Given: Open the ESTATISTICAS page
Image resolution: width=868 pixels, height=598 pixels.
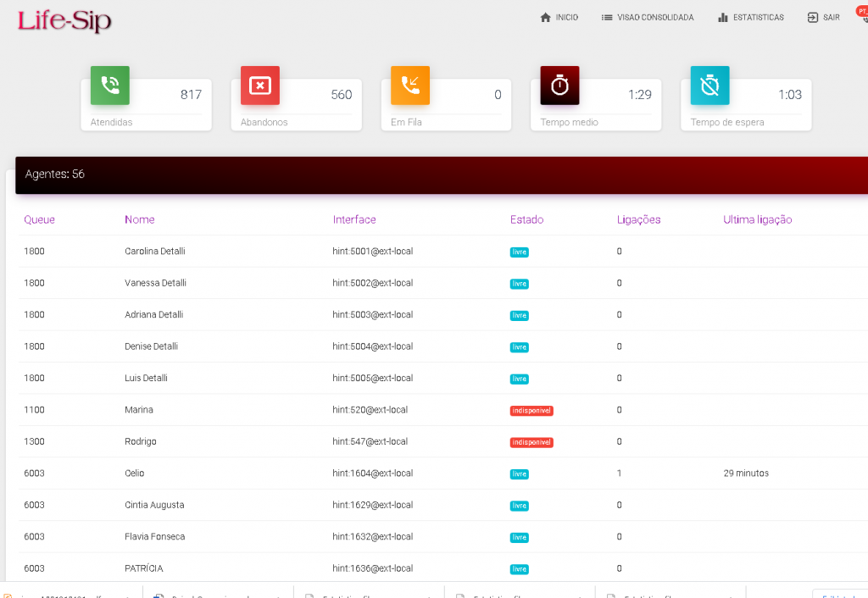Looking at the screenshot, I should click(x=751, y=17).
